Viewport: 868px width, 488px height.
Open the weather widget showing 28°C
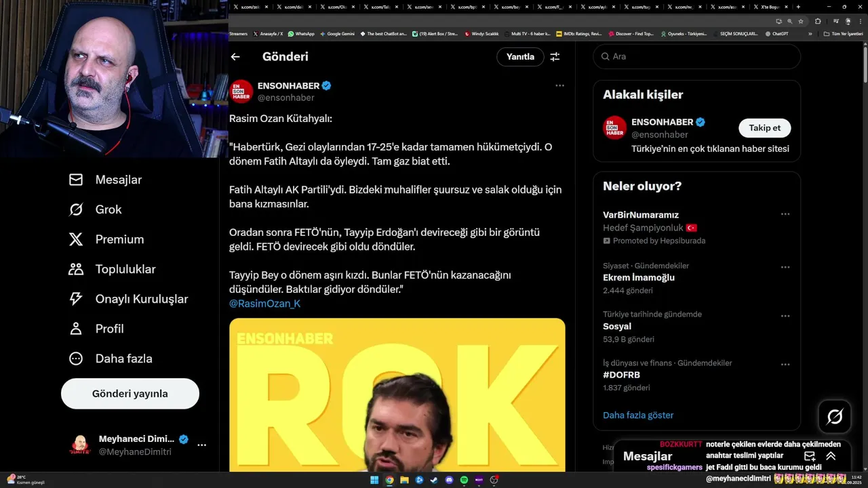(x=24, y=480)
